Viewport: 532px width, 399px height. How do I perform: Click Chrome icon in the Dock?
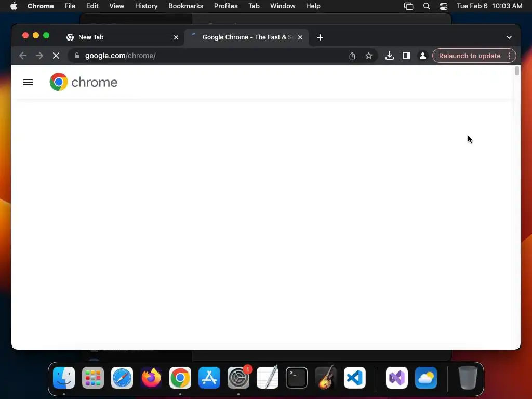pos(180,378)
